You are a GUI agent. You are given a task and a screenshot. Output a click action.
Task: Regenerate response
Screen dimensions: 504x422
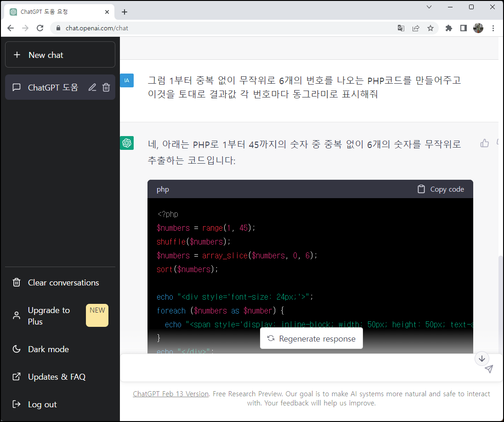311,338
